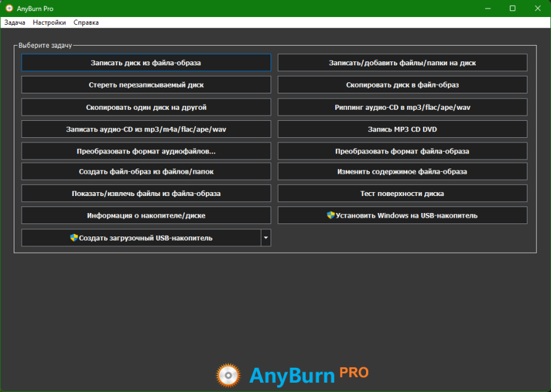Click shield icon on Создать загрузочный USB-накопитель
This screenshot has width=551, height=392.
pyautogui.click(x=74, y=238)
